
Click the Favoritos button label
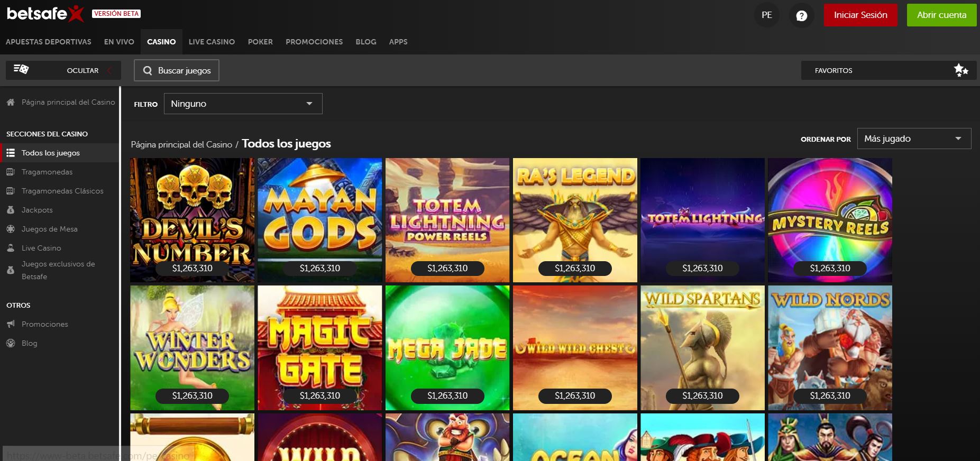[x=834, y=70]
